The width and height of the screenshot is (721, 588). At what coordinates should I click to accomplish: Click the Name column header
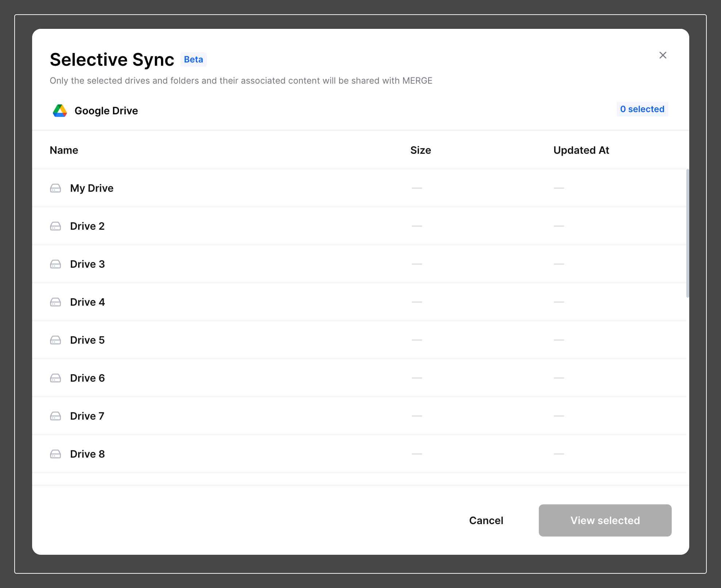pyautogui.click(x=64, y=150)
